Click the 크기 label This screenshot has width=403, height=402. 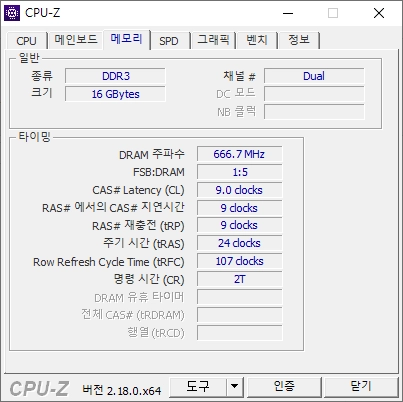tap(42, 92)
